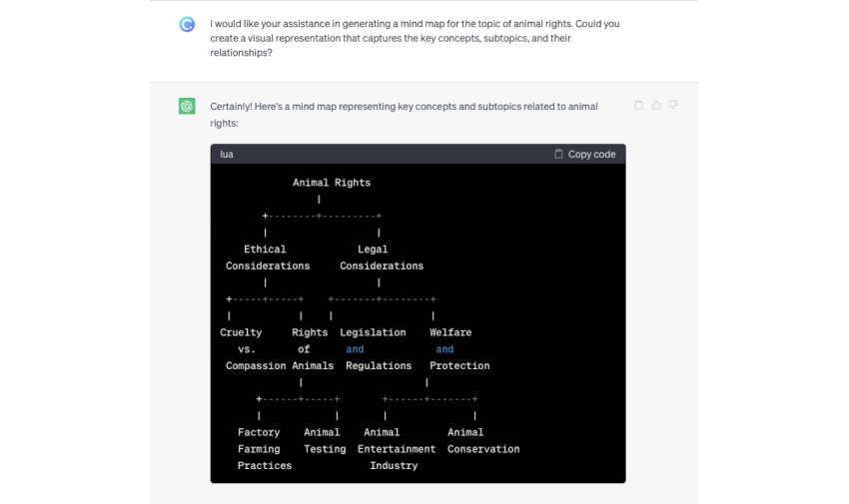Click the user's blue profile avatar
849x504 pixels.
(187, 25)
